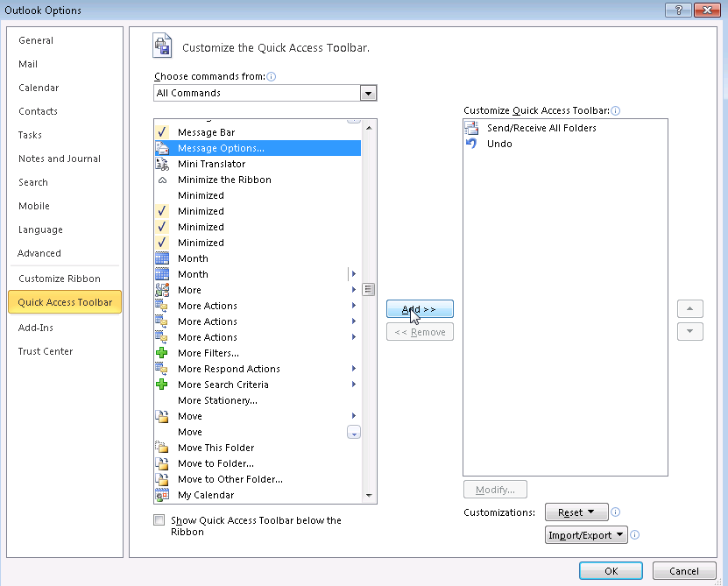This screenshot has width=728, height=586.
Task: Click the Move Down arrow button
Action: (690, 331)
